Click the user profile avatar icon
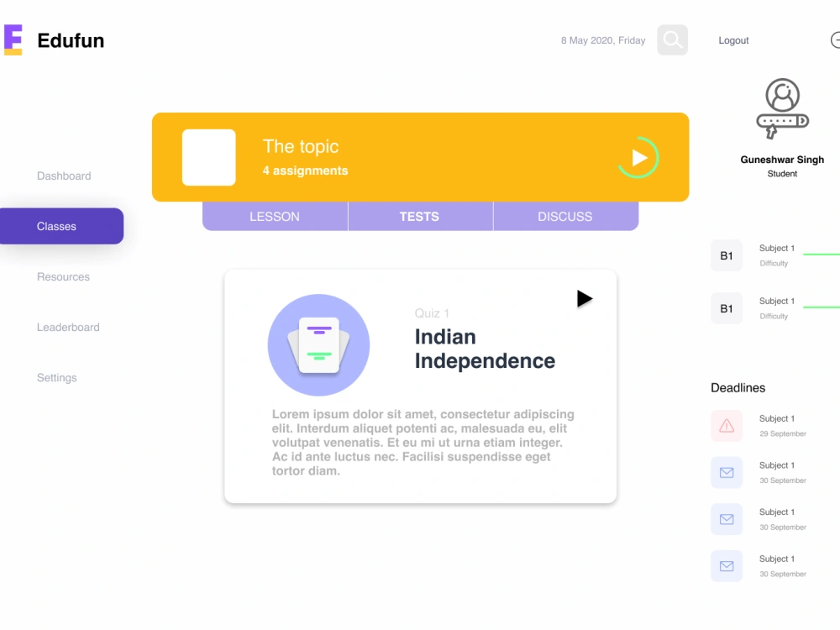840x630 pixels. coord(782,108)
